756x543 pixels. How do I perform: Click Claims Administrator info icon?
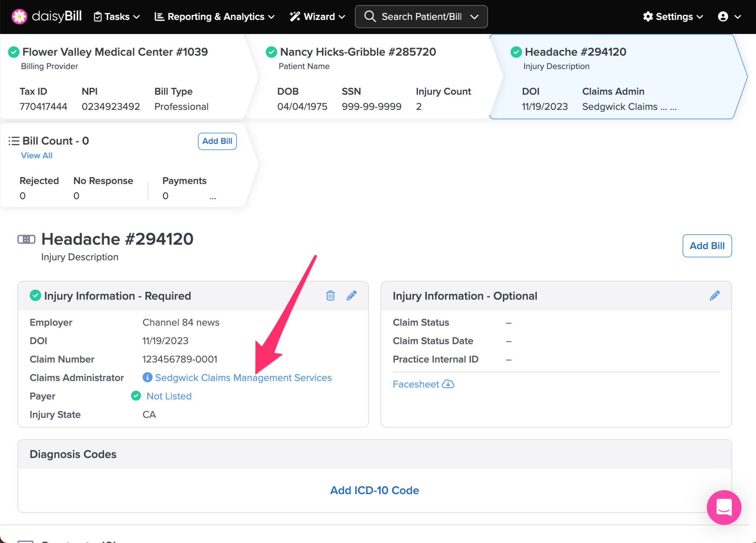click(147, 377)
